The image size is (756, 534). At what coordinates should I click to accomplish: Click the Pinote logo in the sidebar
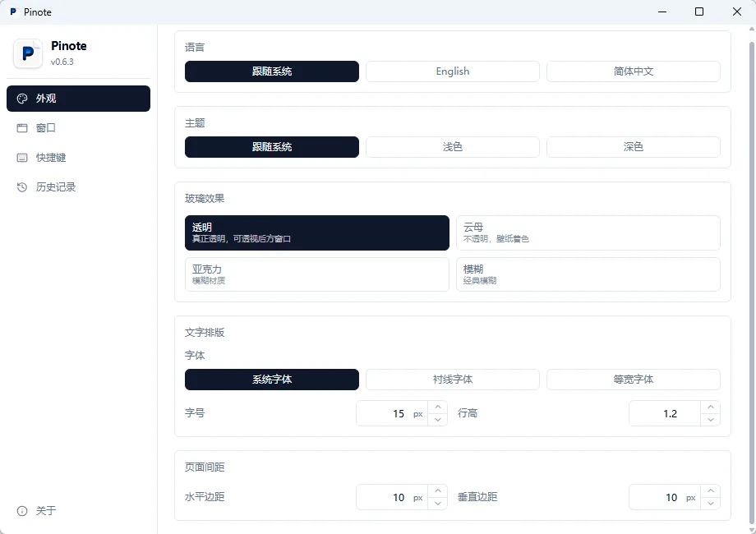[28, 53]
